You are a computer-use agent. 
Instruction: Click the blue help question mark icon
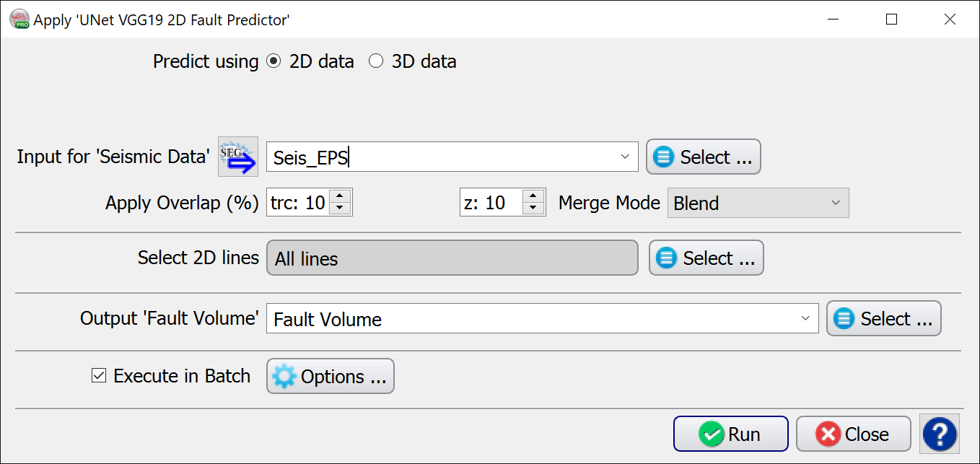(940, 434)
